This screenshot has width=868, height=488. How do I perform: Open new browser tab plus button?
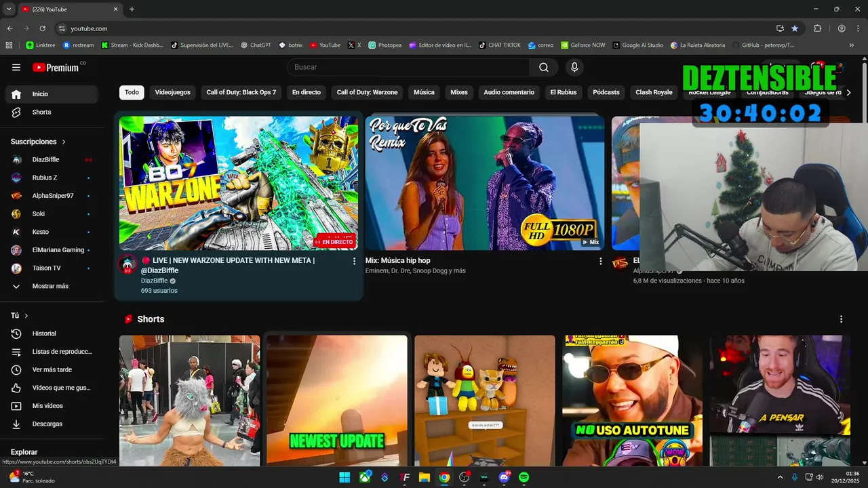pos(132,9)
